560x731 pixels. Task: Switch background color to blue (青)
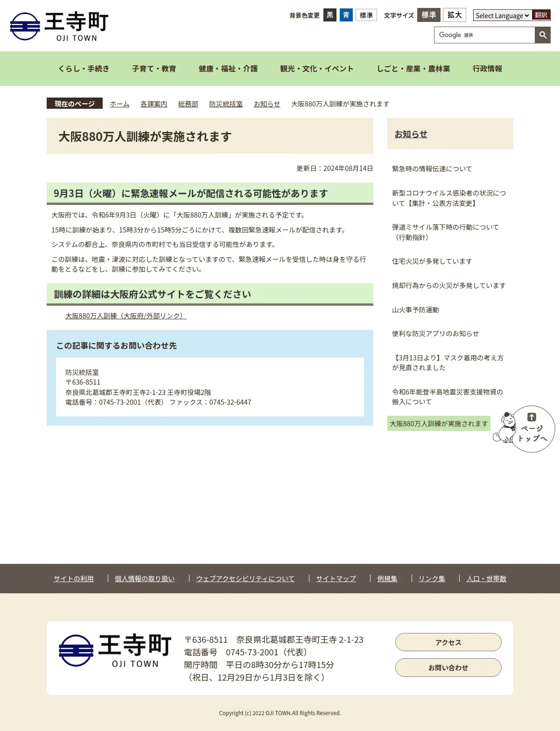point(346,15)
